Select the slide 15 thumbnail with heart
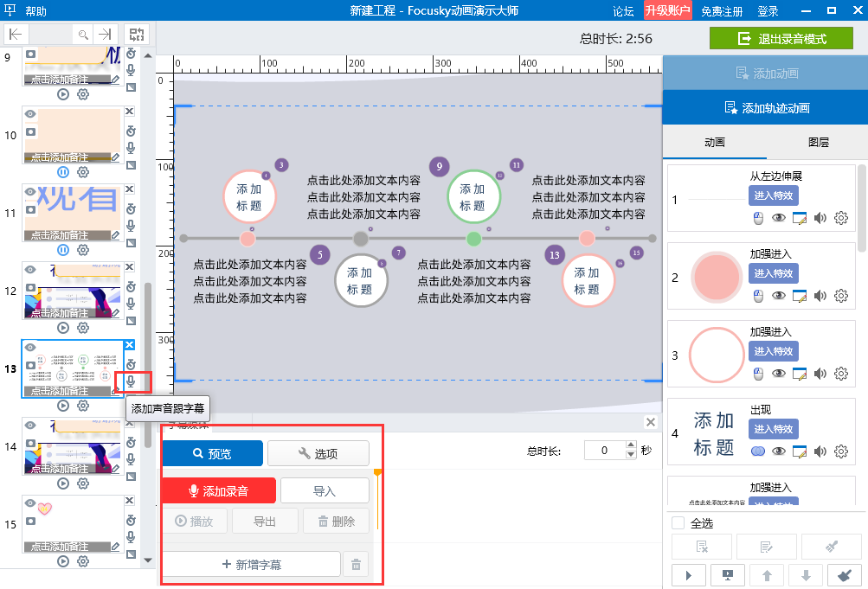The height and width of the screenshot is (589, 868). (x=73, y=524)
